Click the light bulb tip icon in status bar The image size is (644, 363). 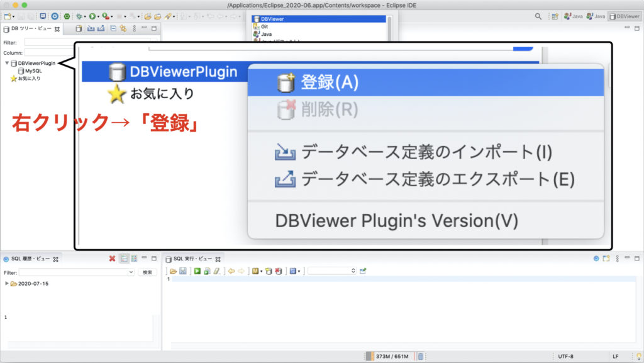[639, 357]
